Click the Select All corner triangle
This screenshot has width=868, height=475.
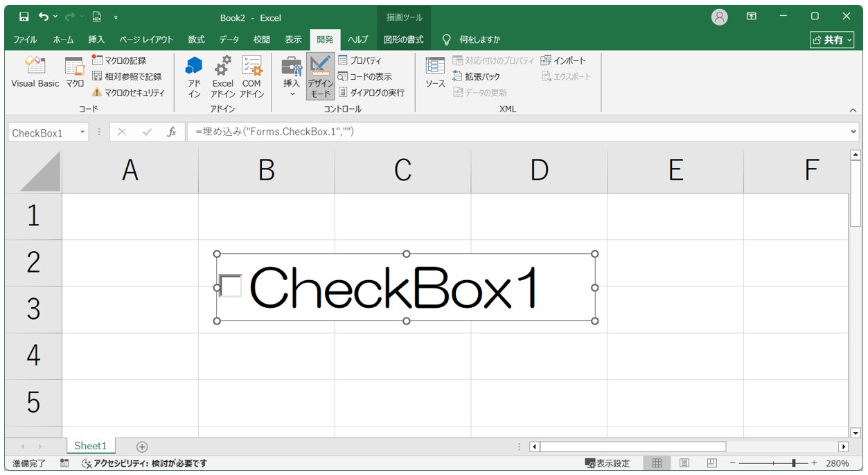(x=40, y=171)
